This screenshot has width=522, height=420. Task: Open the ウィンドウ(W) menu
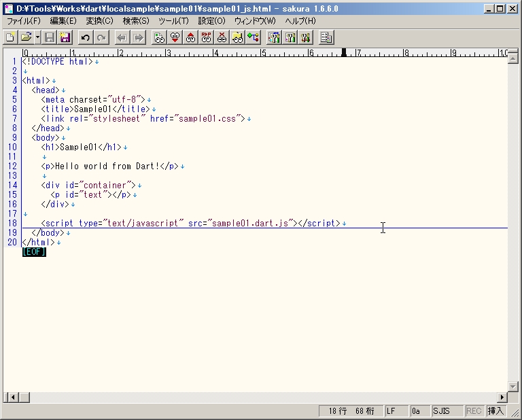click(255, 21)
